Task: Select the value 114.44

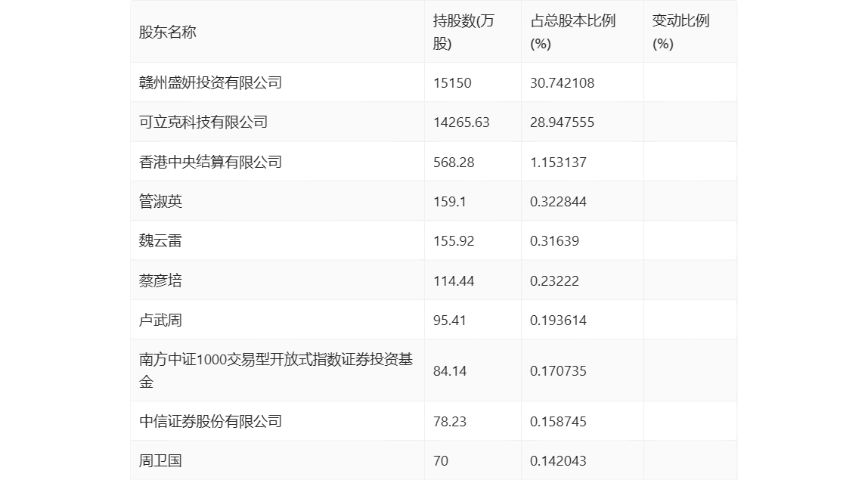Action: click(x=454, y=280)
